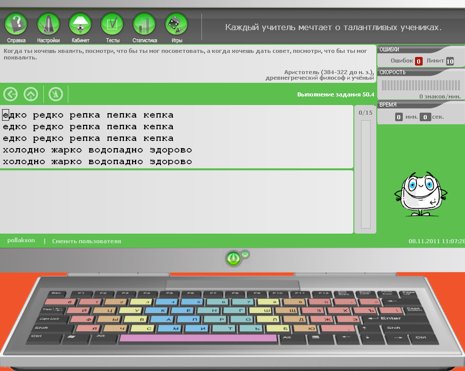Open the Справка help icon
Screen dimensions: 465x371
(x=16, y=24)
